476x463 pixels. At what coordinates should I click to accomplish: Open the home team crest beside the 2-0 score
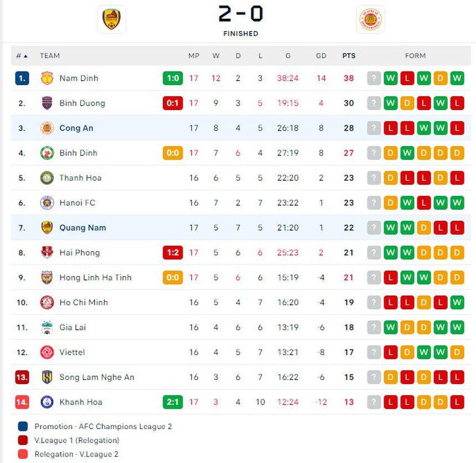111,19
